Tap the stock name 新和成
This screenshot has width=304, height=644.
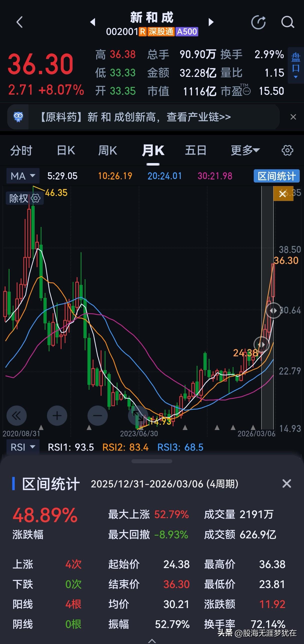tap(152, 17)
